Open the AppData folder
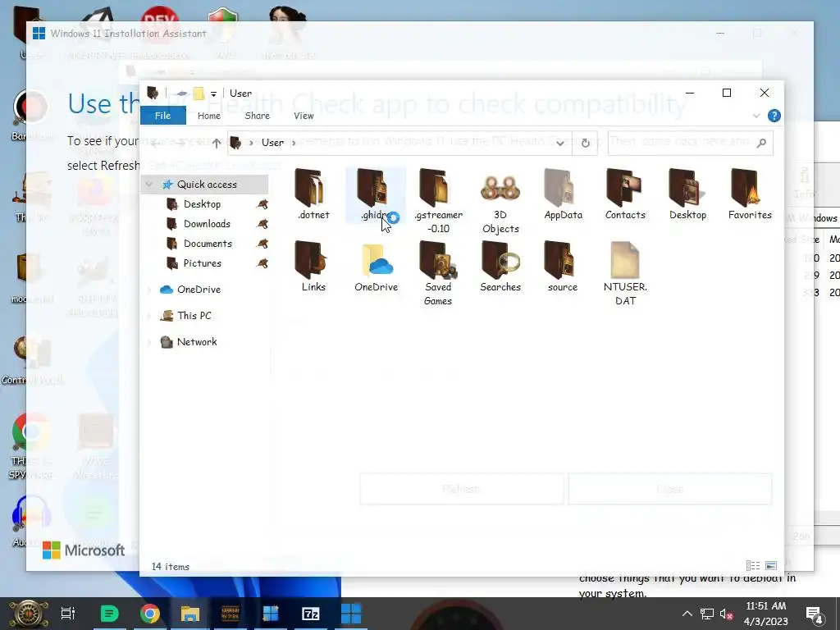Screen dimensions: 840x630 pos(563,194)
